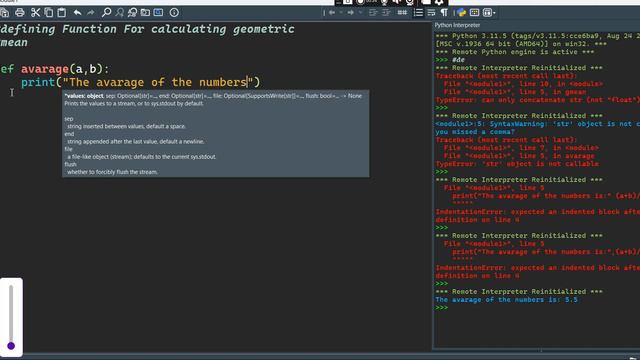Navigate forward with the right arrow icon
The height and width of the screenshot is (360, 640).
click(351, 13)
